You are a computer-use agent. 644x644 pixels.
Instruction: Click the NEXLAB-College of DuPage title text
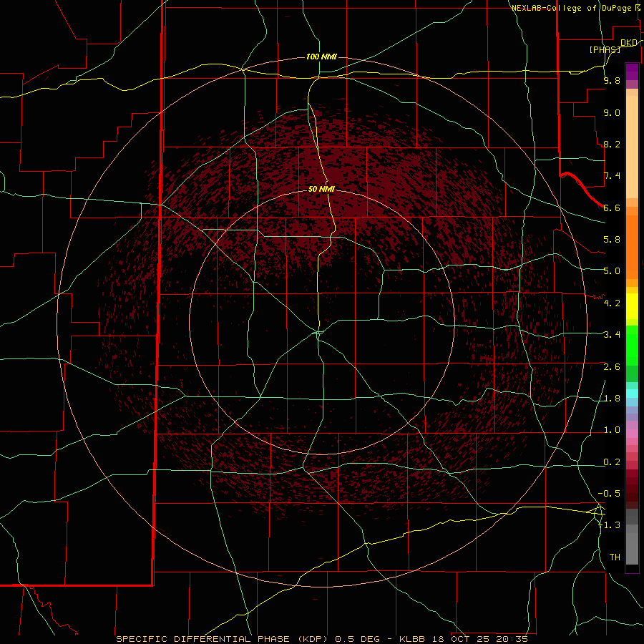[x=571, y=8]
